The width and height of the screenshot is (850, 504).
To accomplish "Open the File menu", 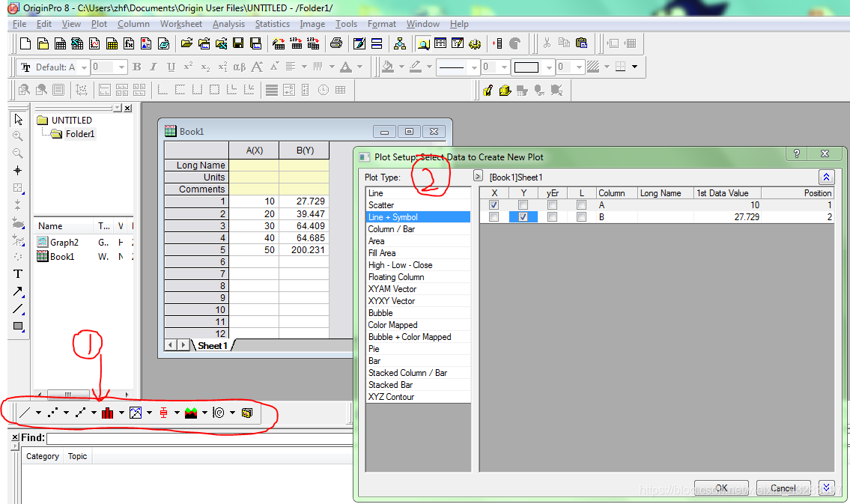I will click(x=19, y=24).
